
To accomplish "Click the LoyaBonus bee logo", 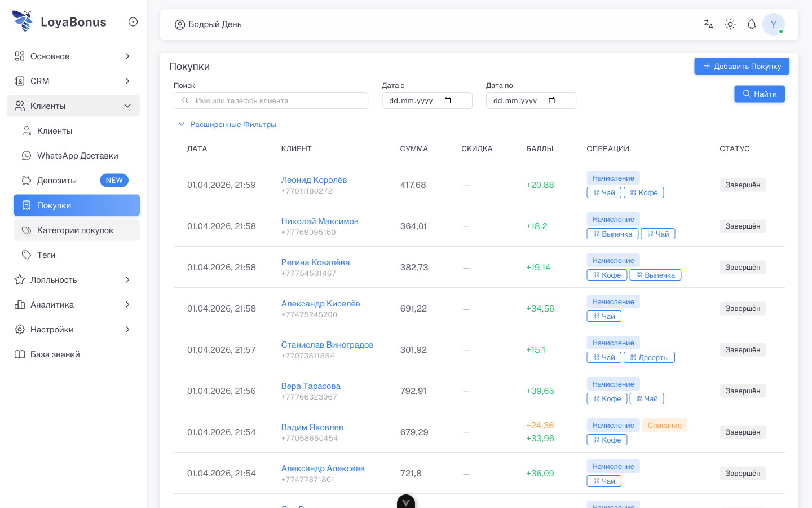I will tap(23, 21).
